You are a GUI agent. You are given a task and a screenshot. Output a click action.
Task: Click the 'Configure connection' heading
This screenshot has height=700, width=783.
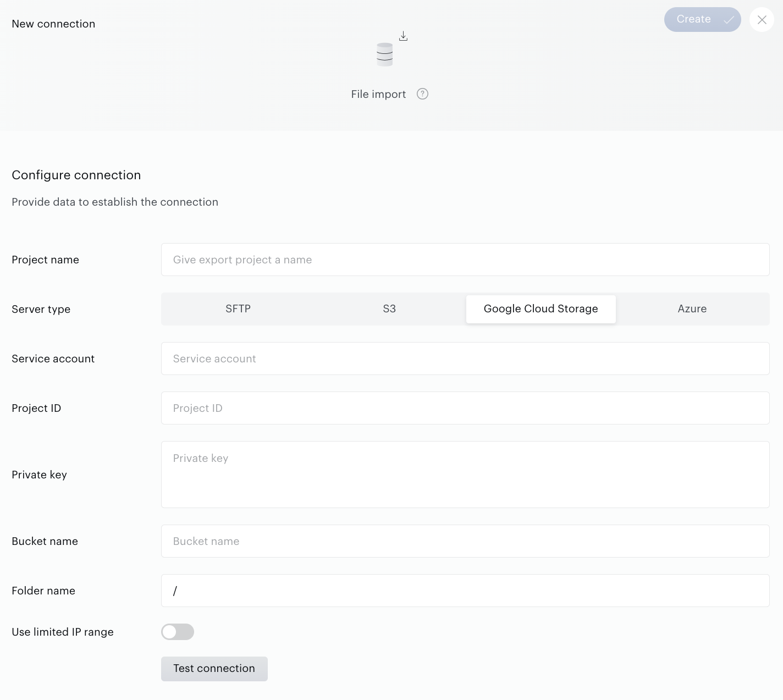pos(76,175)
